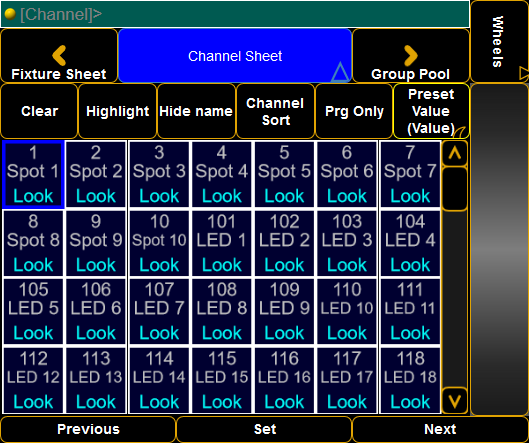This screenshot has width=529, height=443.
Task: Click the gray gradient level fader
Action: point(499,250)
